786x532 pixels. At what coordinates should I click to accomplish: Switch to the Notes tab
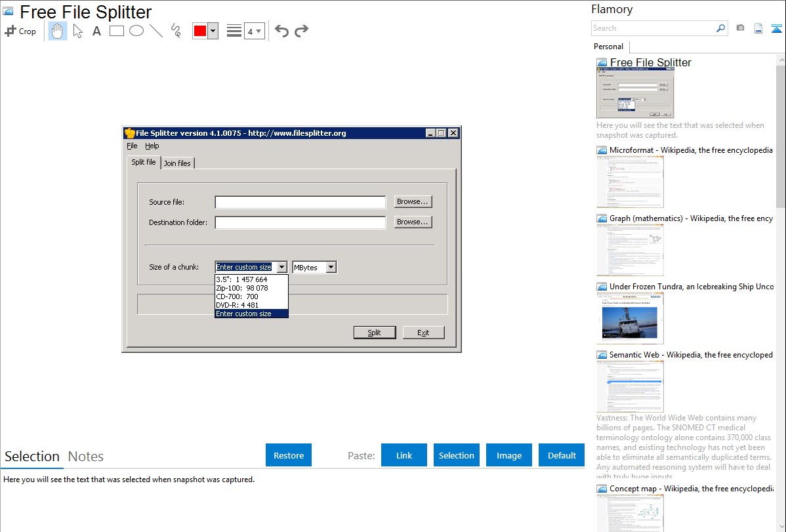pyautogui.click(x=86, y=457)
